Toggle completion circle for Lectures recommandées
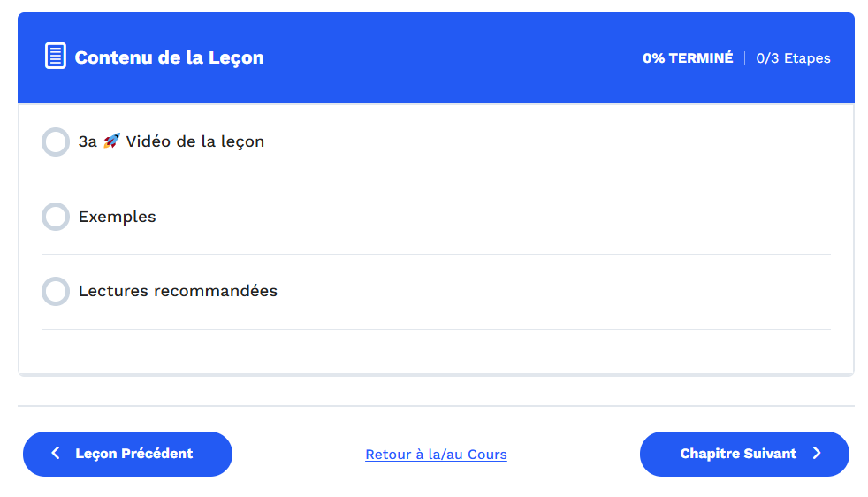The width and height of the screenshot is (868, 497). (56, 292)
